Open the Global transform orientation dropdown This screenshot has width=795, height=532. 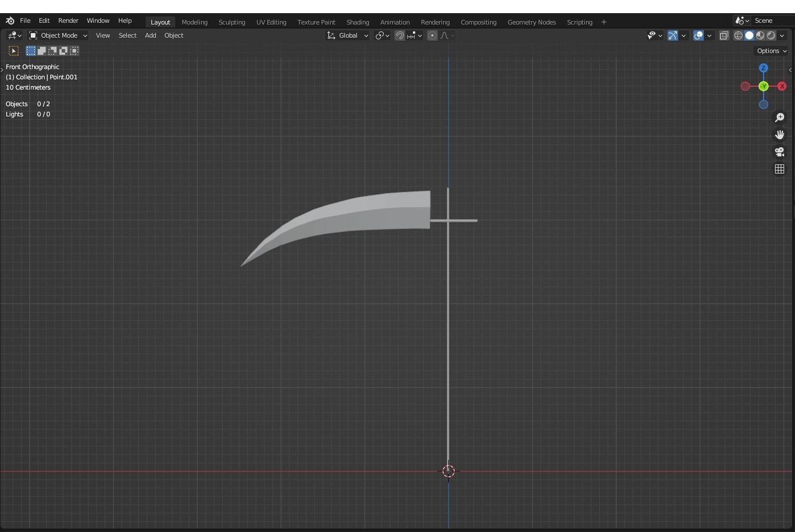tap(347, 35)
